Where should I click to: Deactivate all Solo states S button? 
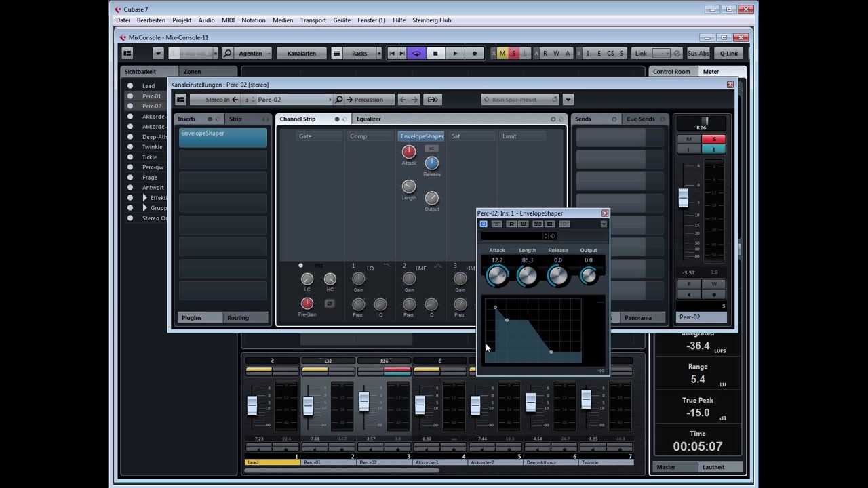click(x=513, y=54)
